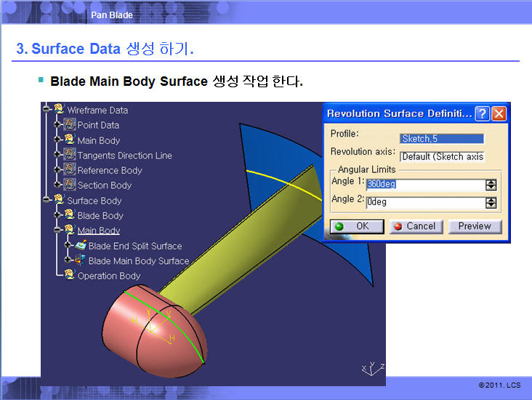Click the Preview button
This screenshot has width=532, height=400.
click(475, 226)
